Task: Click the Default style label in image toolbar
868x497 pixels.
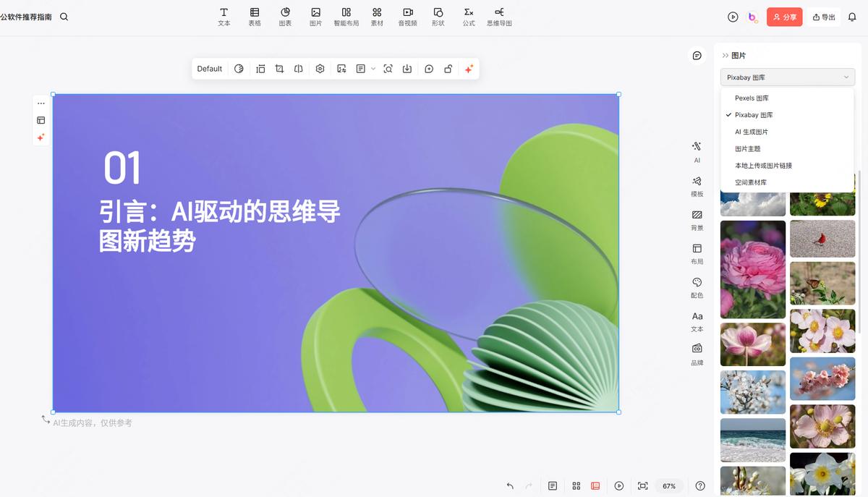Action: 210,69
